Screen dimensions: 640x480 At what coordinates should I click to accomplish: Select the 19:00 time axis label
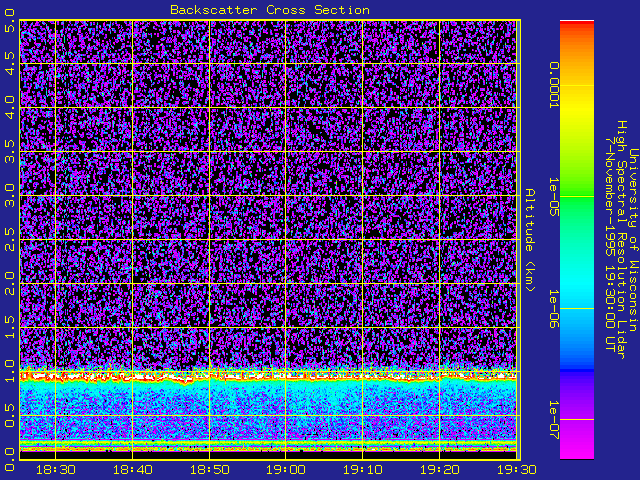coord(286,470)
